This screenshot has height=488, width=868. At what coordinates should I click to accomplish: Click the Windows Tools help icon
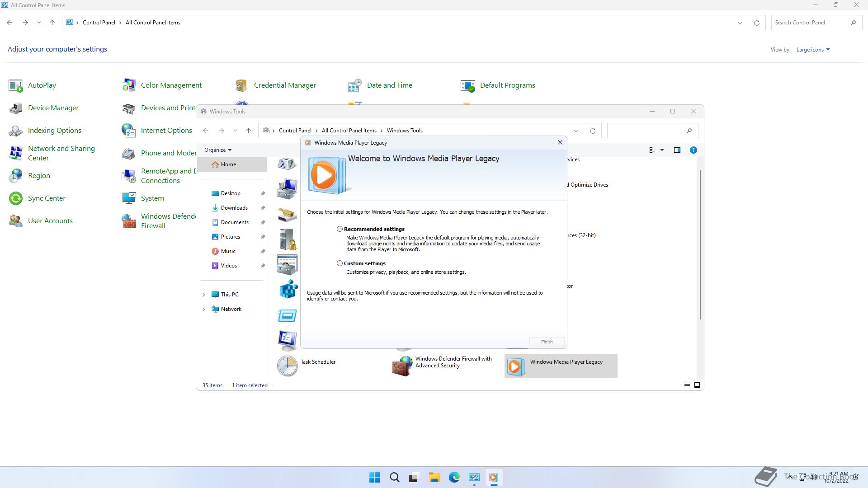(x=693, y=150)
